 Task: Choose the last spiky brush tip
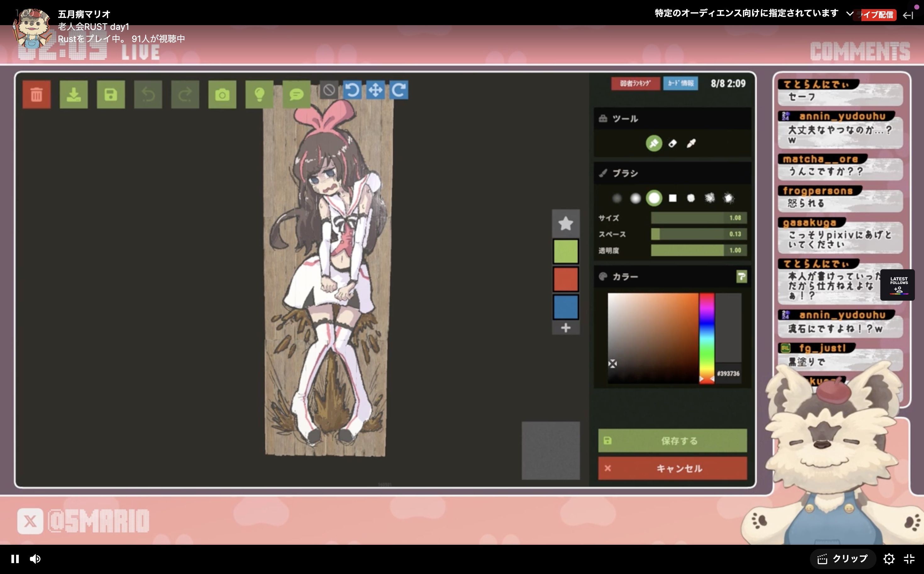(x=728, y=198)
